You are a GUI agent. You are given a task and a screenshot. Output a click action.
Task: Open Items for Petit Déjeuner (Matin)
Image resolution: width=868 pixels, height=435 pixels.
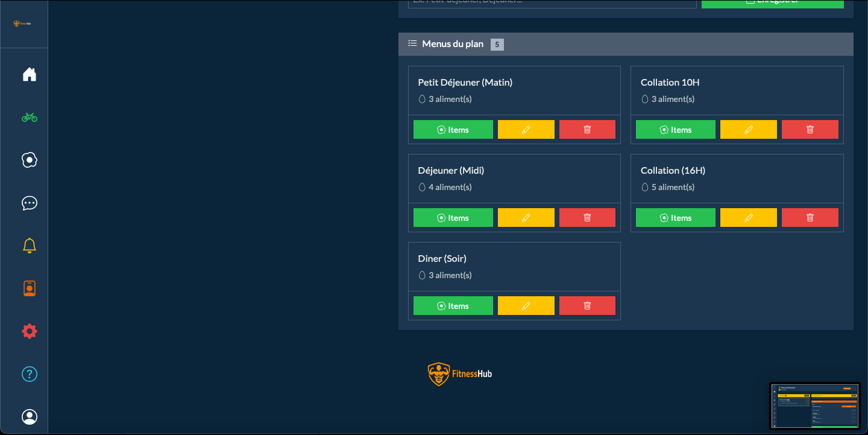pos(453,130)
